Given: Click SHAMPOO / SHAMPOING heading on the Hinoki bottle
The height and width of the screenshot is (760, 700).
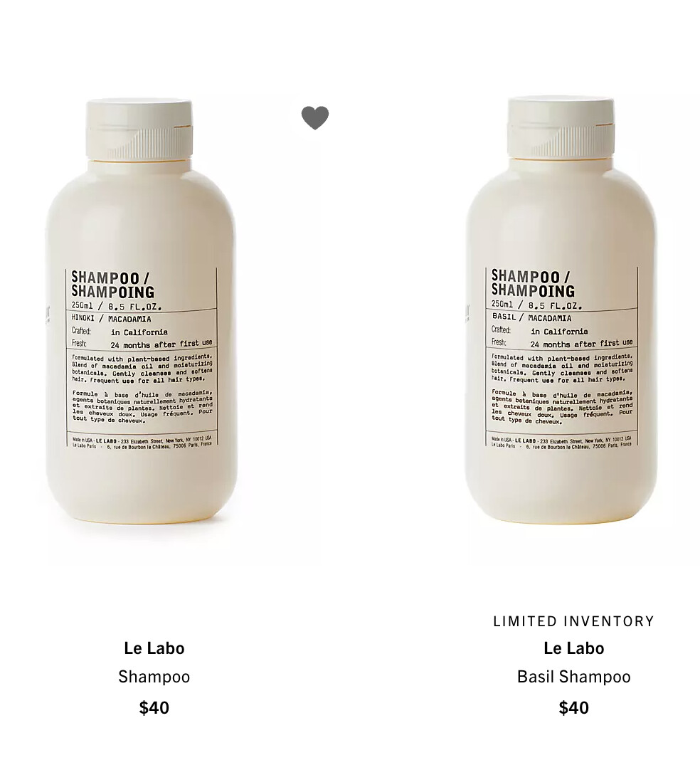Looking at the screenshot, I should pyautogui.click(x=113, y=285).
